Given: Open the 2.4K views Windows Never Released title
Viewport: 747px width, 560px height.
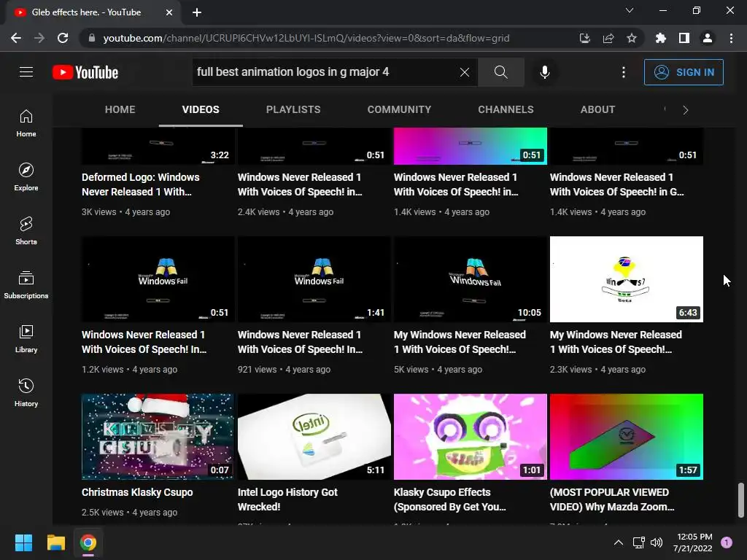Looking at the screenshot, I should click(300, 184).
